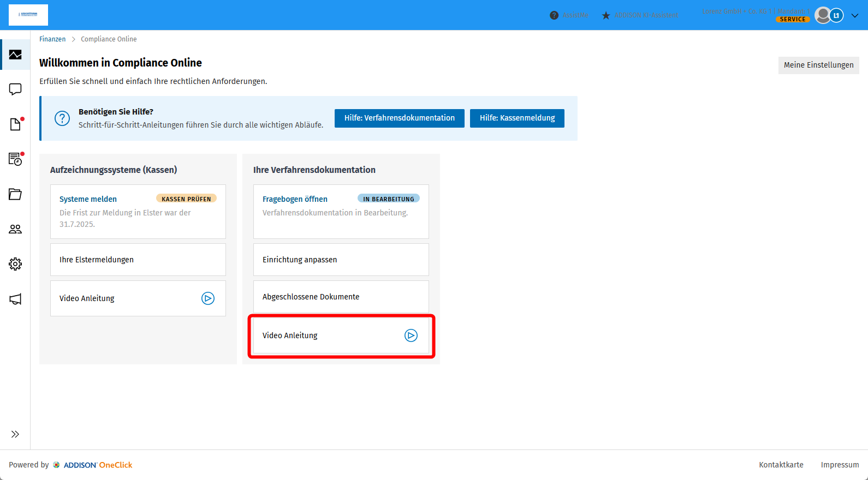The height and width of the screenshot is (480, 868).
Task: Click Compliance Online breadcrumb
Action: point(109,39)
